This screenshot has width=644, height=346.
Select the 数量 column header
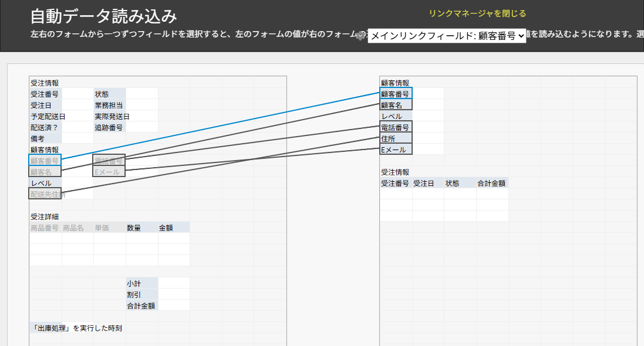coord(141,228)
